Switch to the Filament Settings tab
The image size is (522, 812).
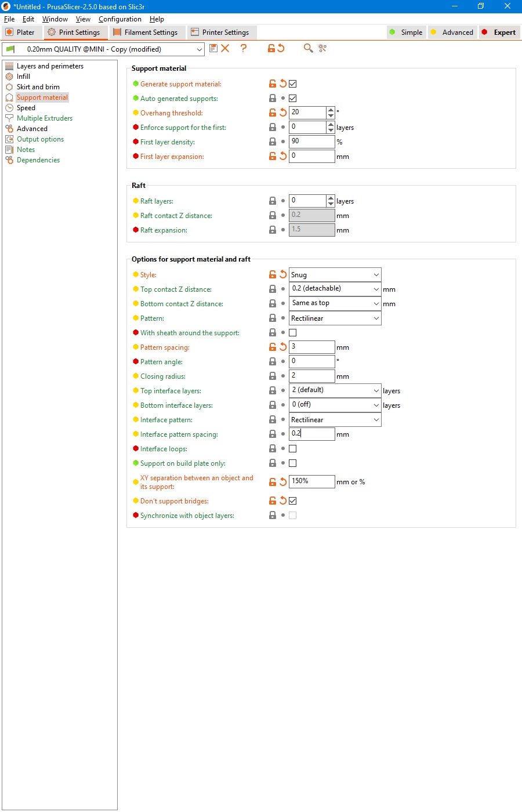click(146, 32)
